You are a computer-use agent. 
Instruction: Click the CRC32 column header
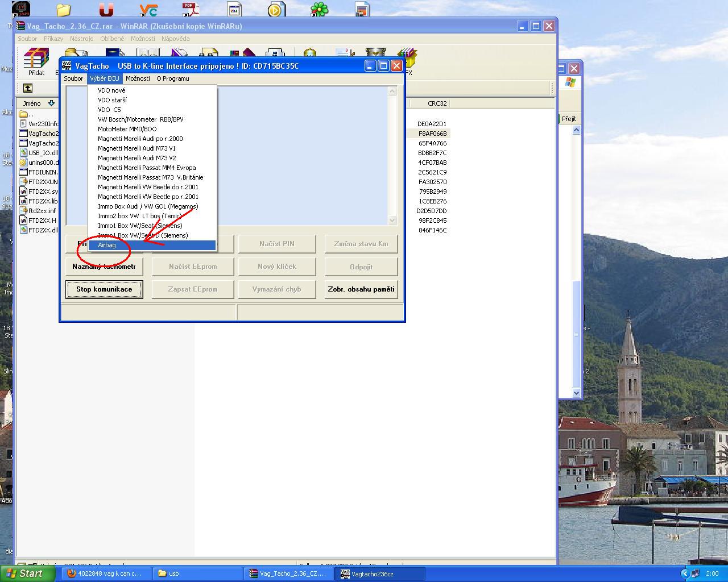(x=437, y=103)
